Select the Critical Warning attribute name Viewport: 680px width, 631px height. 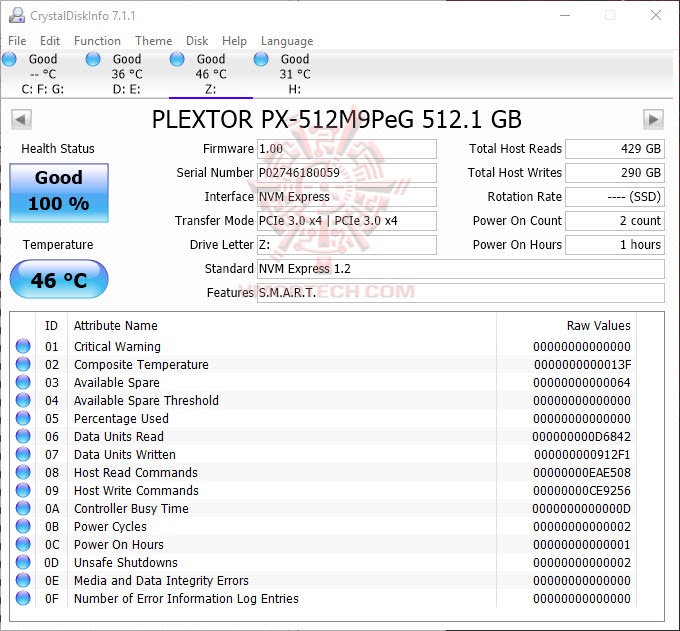click(117, 347)
